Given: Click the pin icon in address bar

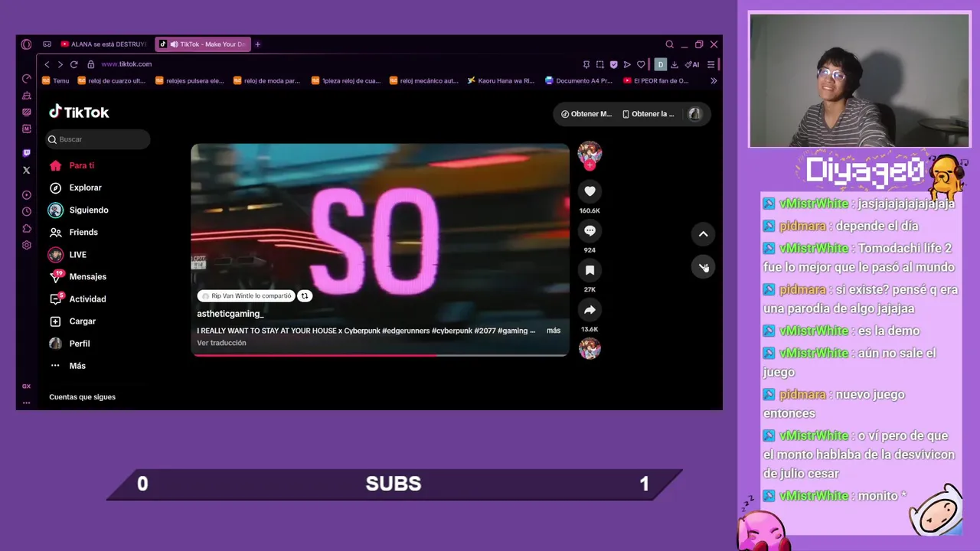Looking at the screenshot, I should click(x=586, y=64).
